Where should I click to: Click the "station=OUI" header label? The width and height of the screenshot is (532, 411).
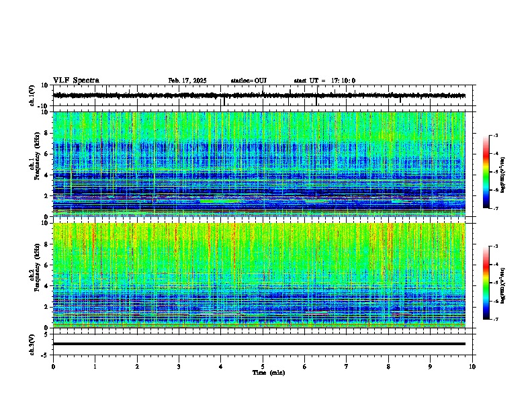point(249,81)
